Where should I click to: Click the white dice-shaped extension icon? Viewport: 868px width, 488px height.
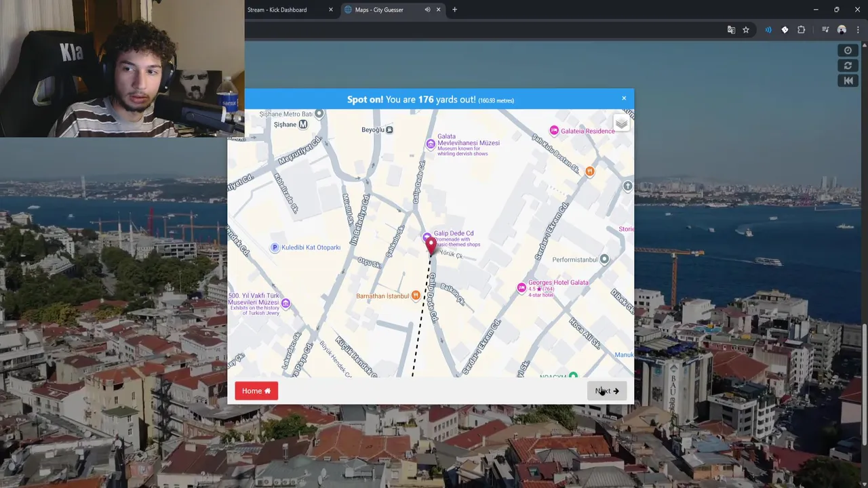point(785,30)
